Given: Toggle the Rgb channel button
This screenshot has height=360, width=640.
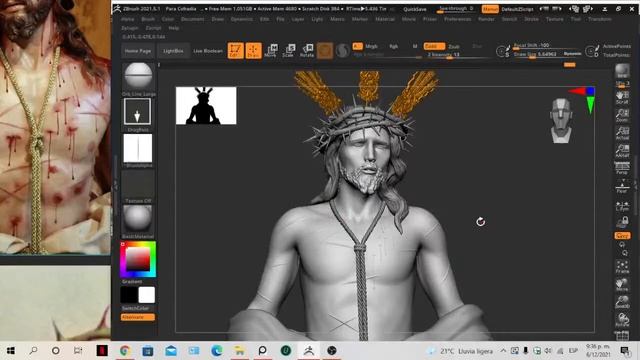Looking at the screenshot, I should (x=393, y=47).
